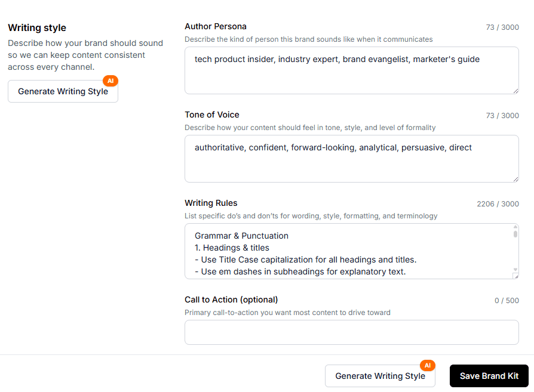
Task: Click the Writing style heading
Action: [x=37, y=27]
